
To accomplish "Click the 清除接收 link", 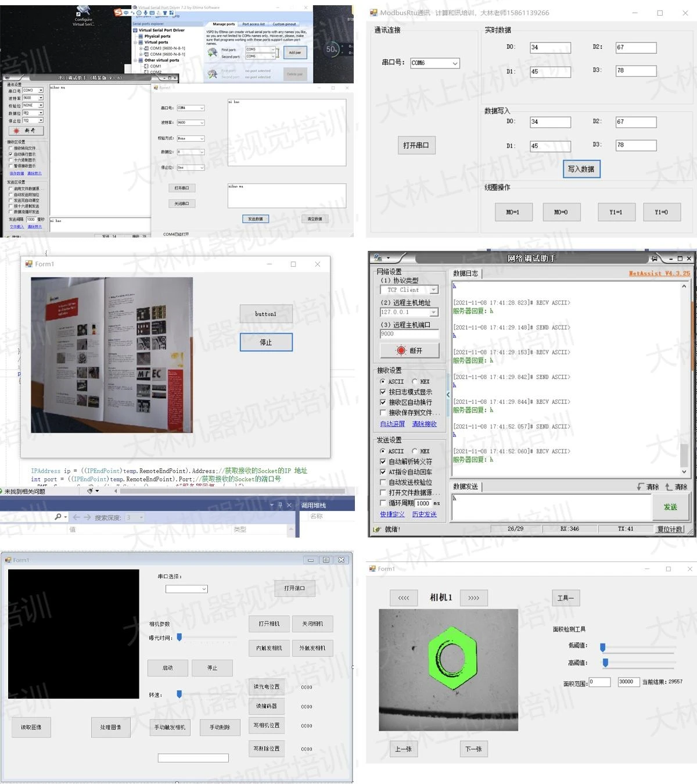I will point(424,424).
